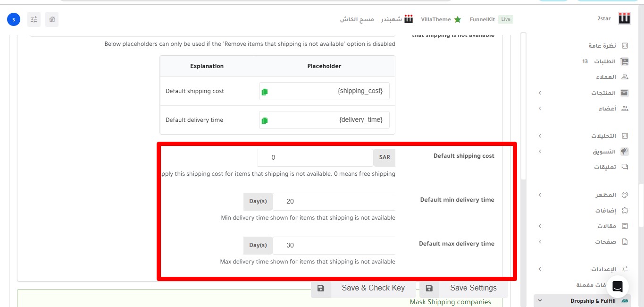The height and width of the screenshot is (307, 644).
Task: Copy the {delivery_time} placeholder icon
Action: tap(265, 120)
